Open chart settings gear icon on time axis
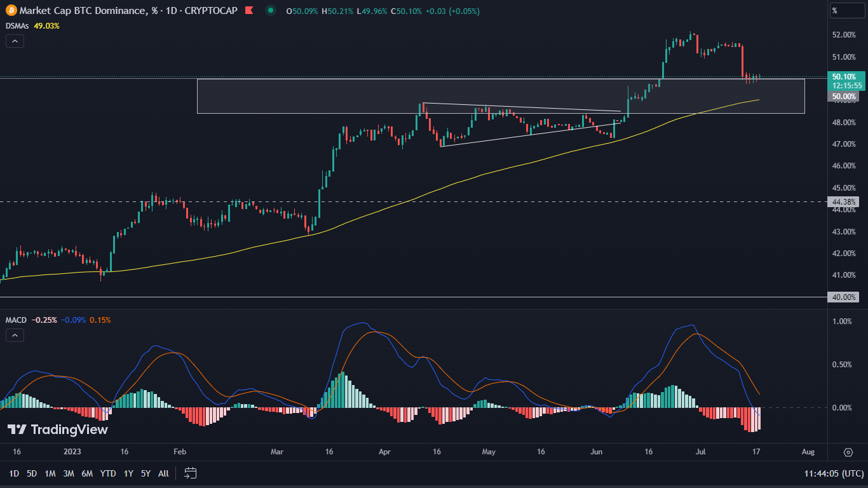This screenshot has width=868, height=488. [x=848, y=452]
